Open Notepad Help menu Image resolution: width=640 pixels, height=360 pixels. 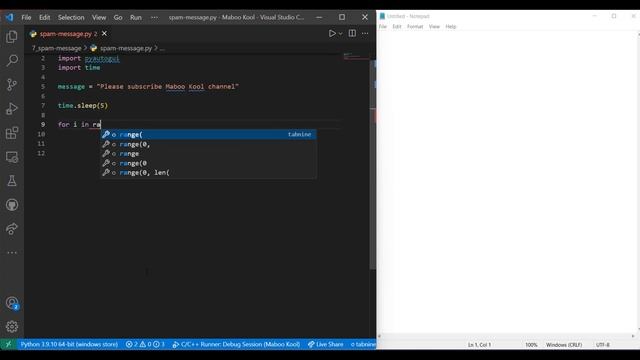click(451, 27)
